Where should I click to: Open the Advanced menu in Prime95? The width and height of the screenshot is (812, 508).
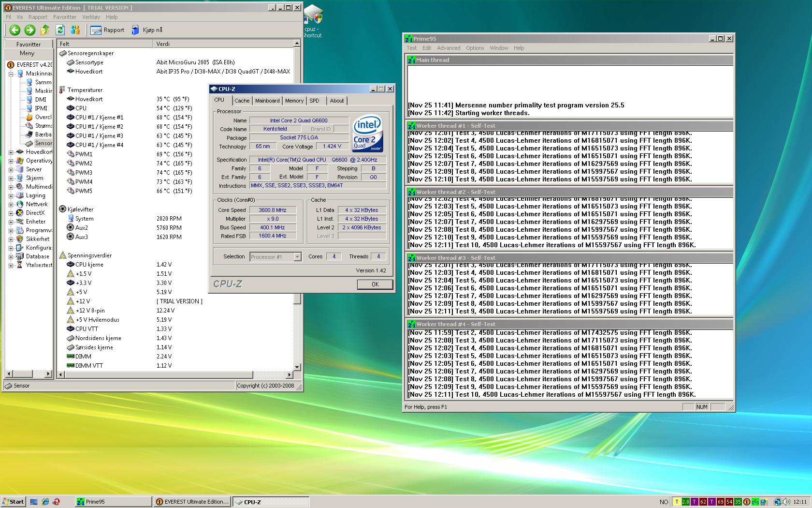tap(448, 48)
